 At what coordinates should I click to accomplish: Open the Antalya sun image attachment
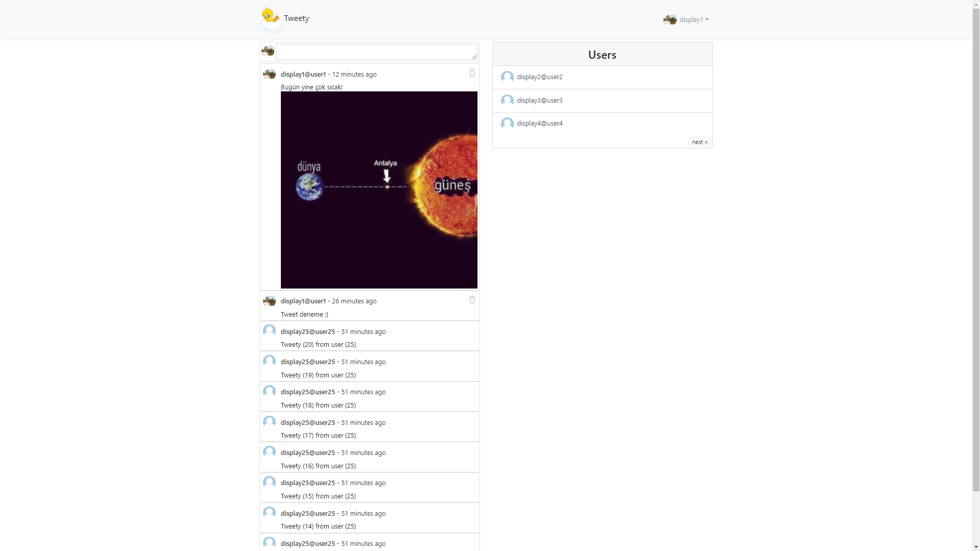tap(379, 190)
